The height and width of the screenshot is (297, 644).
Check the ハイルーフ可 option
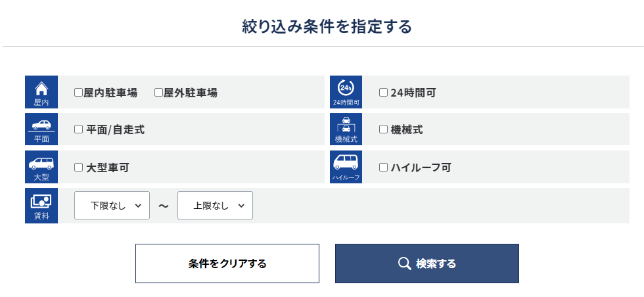[x=384, y=167]
